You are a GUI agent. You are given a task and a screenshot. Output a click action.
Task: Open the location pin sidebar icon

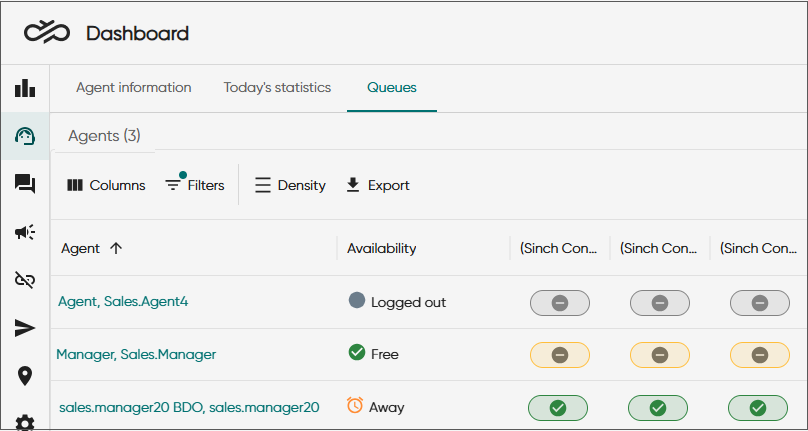point(25,376)
